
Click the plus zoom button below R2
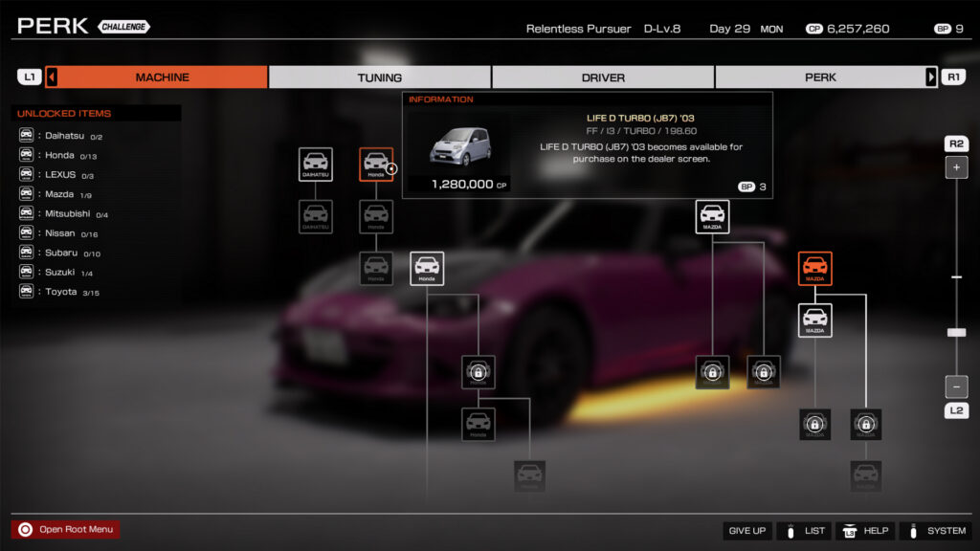957,167
